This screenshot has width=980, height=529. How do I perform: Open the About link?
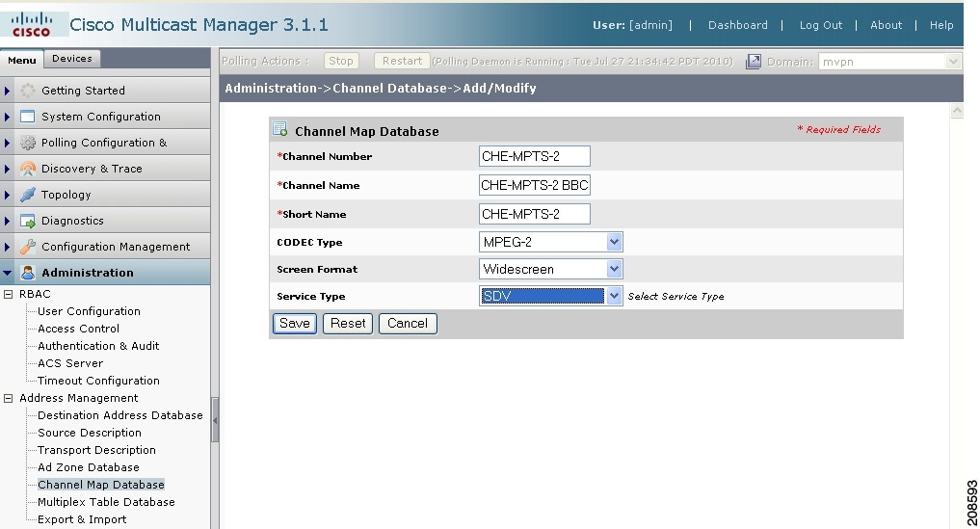(x=887, y=25)
